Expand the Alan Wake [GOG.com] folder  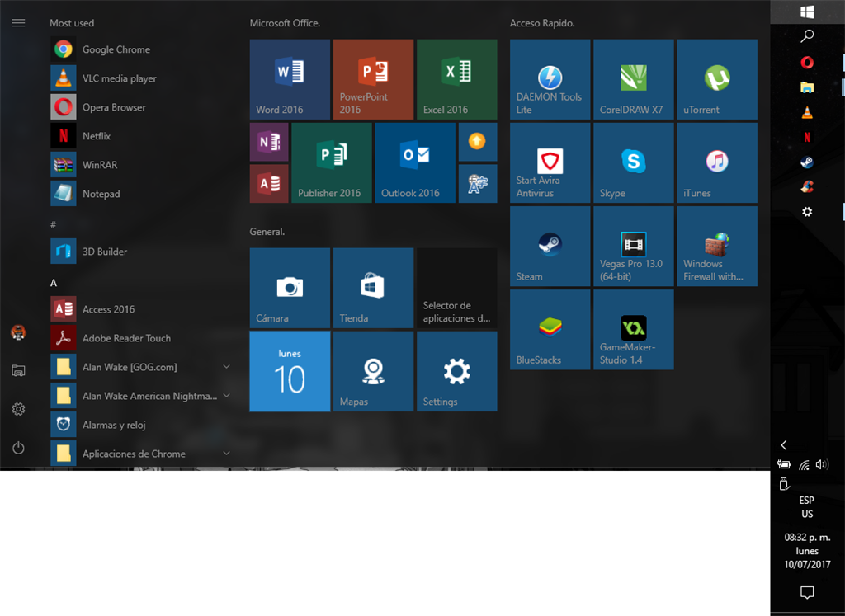point(140,367)
